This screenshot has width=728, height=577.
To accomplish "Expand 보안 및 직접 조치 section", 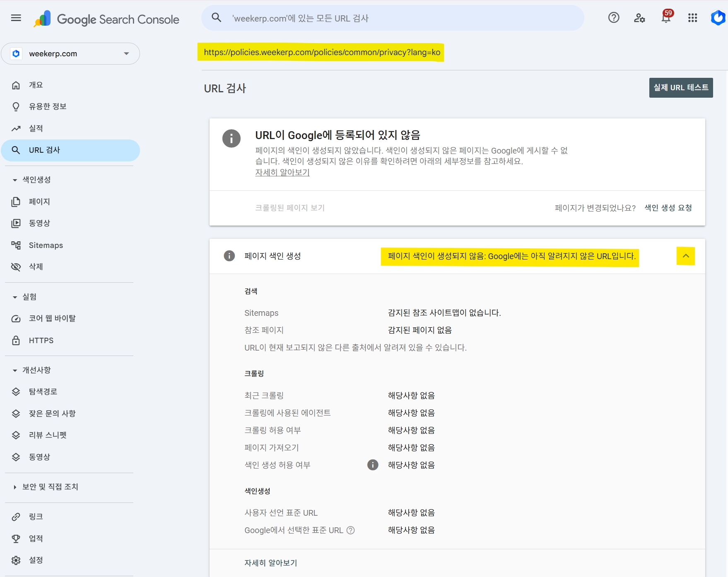I will coord(15,487).
